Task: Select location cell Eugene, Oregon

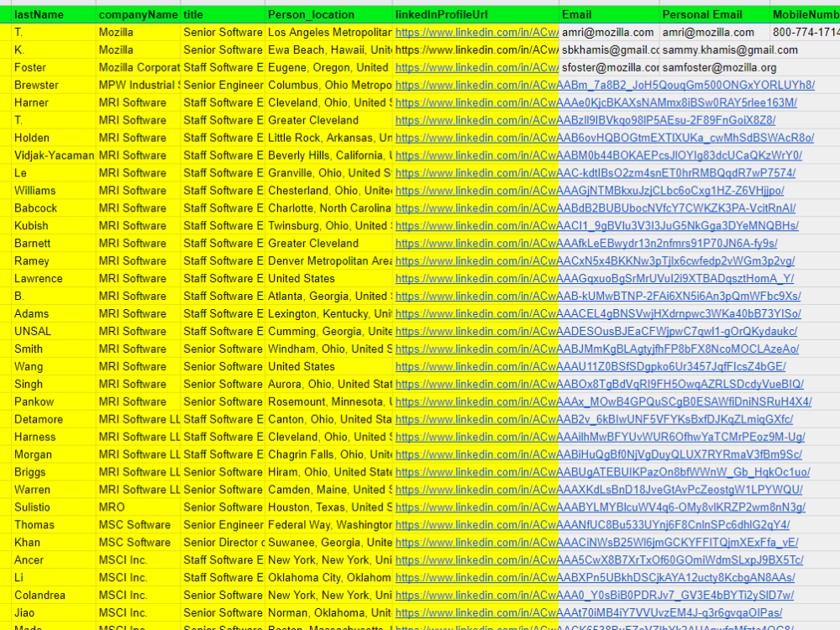Action: tap(329, 68)
